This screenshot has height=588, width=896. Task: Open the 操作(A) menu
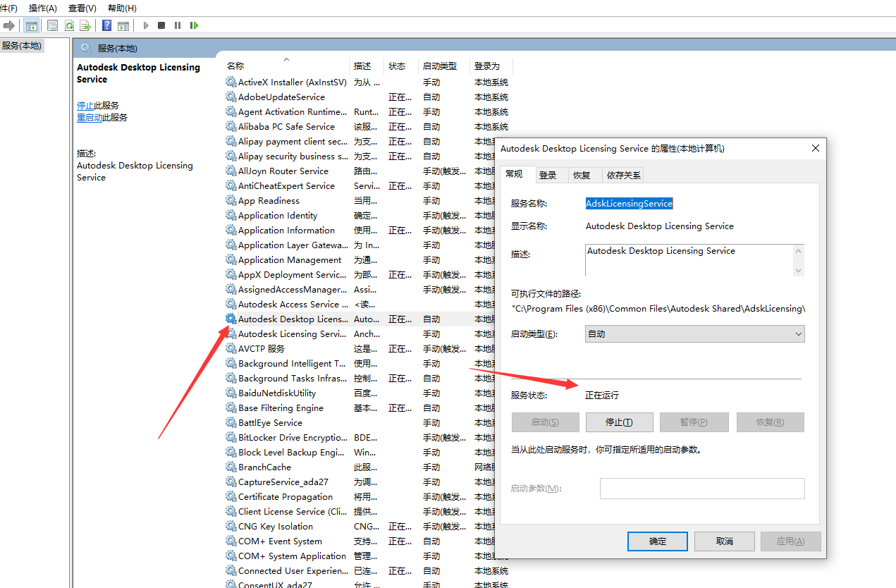43,8
